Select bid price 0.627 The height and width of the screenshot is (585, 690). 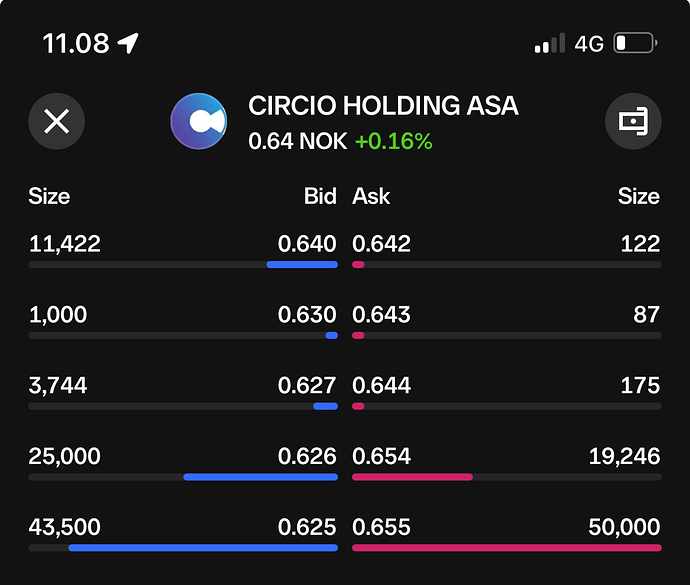pos(307,385)
